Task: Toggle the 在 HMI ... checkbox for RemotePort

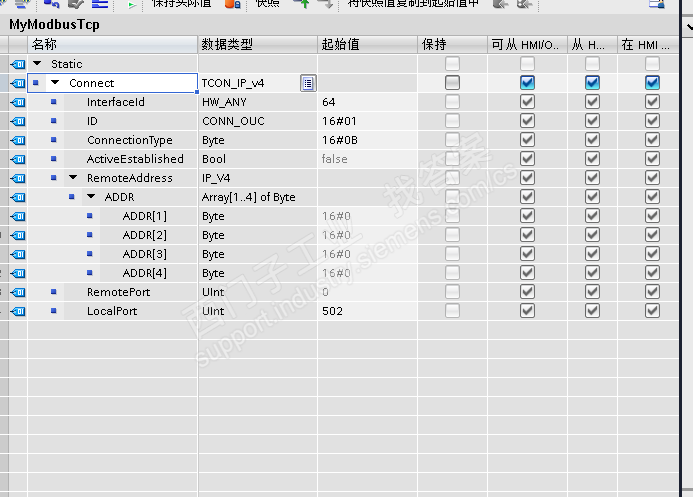Action: tap(652, 292)
